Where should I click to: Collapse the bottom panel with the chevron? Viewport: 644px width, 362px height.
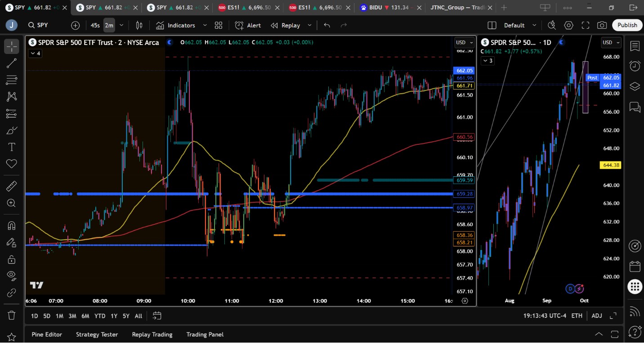coord(599,334)
